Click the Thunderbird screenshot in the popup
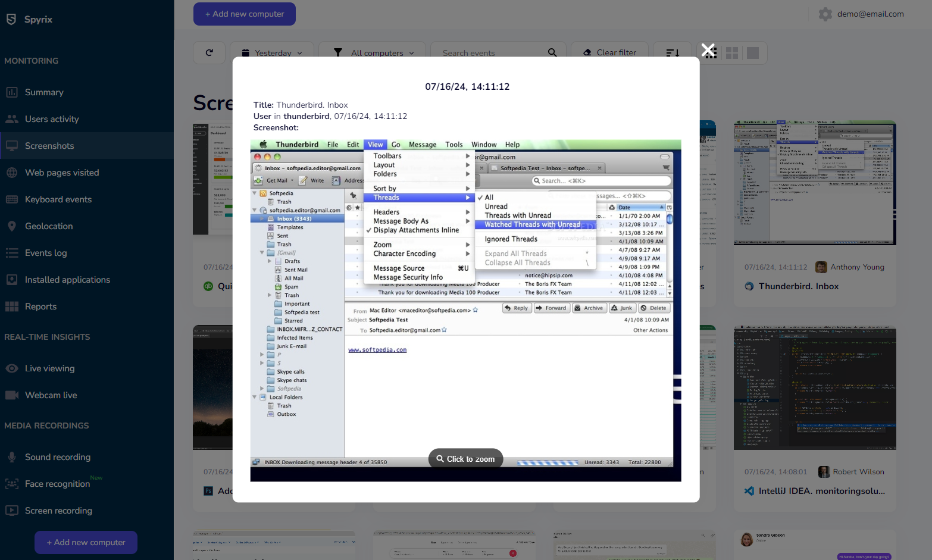Screen dimensions: 932x560 [x=465, y=311]
